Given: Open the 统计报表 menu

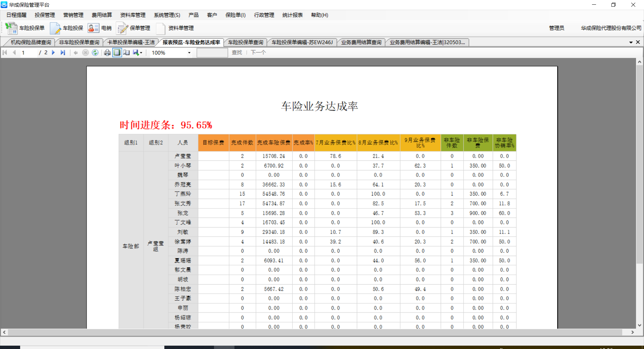Looking at the screenshot, I should (292, 15).
